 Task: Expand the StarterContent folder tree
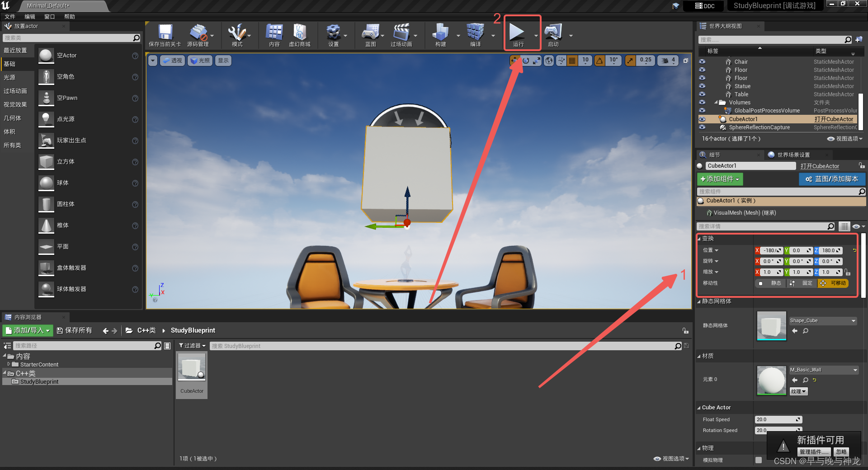tap(9, 364)
